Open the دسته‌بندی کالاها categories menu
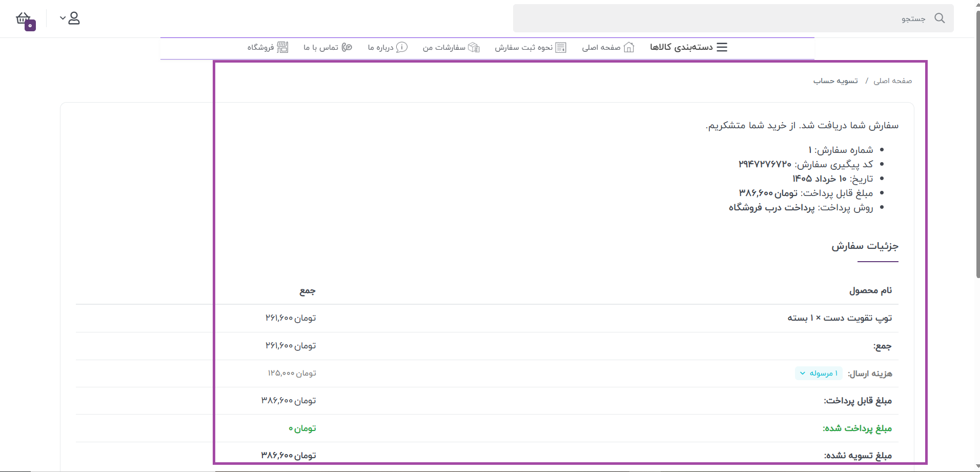The width and height of the screenshot is (980, 472). coord(689,47)
